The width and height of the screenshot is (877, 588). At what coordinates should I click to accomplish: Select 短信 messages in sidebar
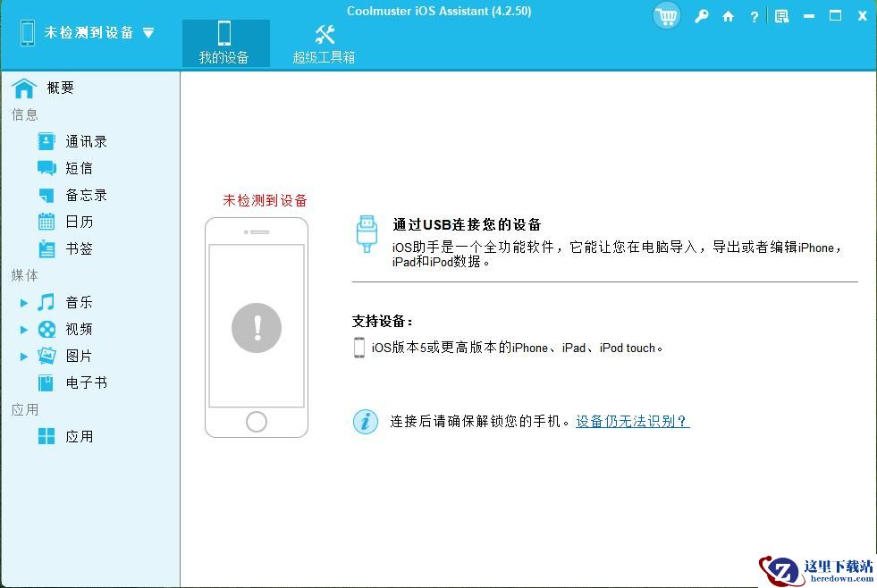78,168
